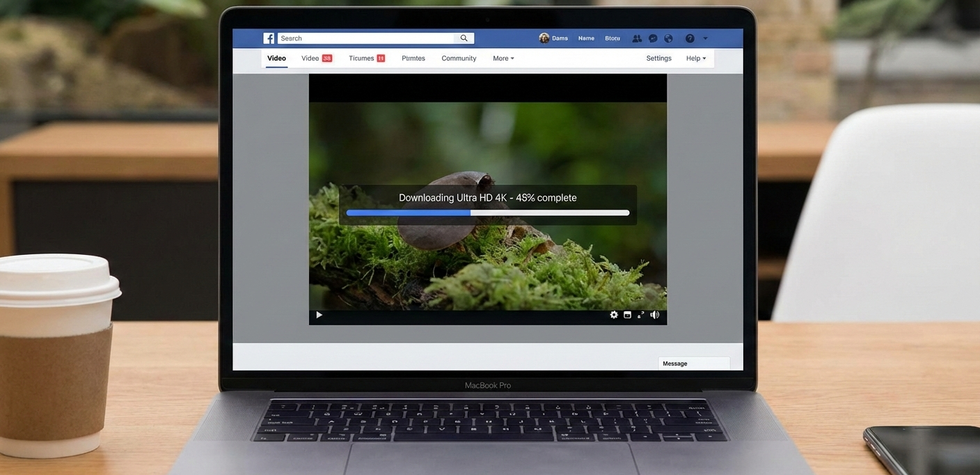
Task: Click the search magnifier icon
Action: 463,38
